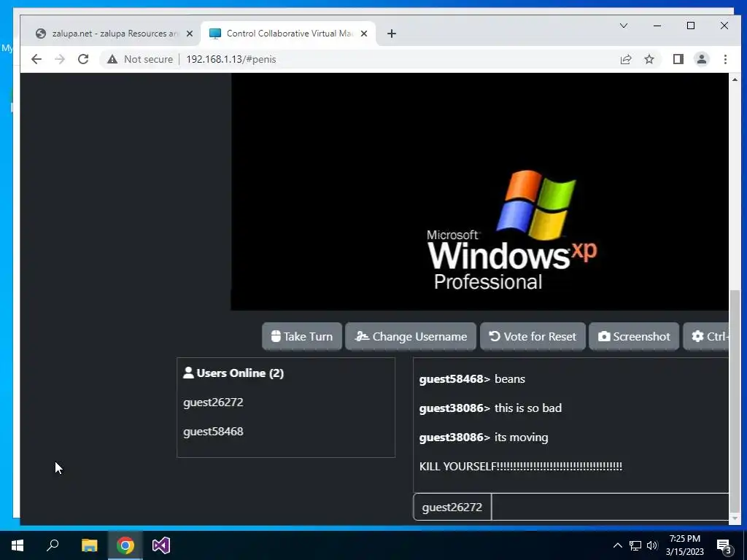Click the browser back arrow
Image resolution: width=747 pixels, height=560 pixels.
[x=36, y=59]
